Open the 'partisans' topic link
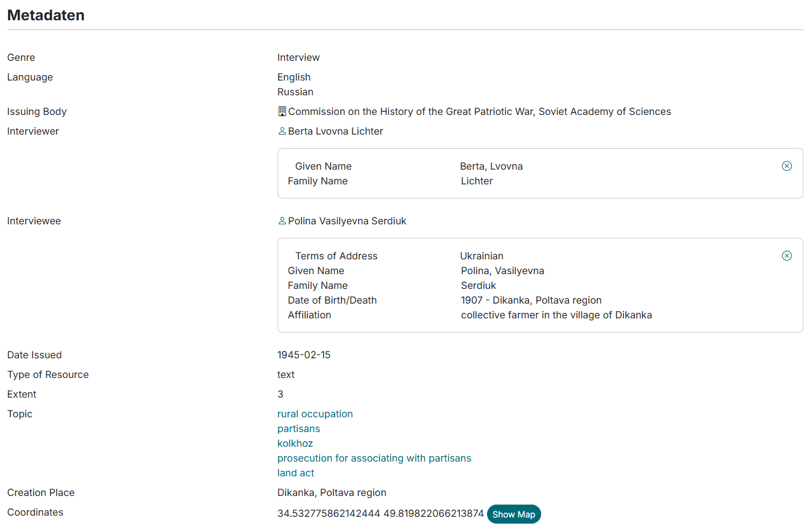812x531 pixels. click(299, 428)
